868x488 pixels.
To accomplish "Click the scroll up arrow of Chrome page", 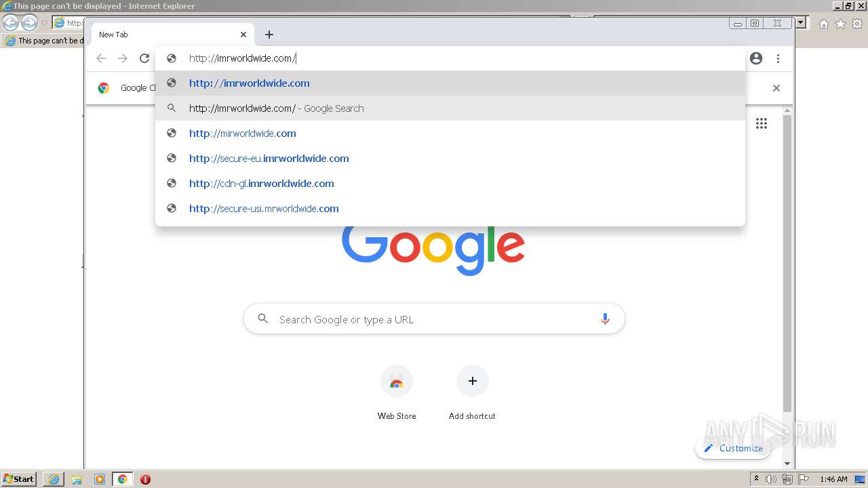I will coord(787,110).
